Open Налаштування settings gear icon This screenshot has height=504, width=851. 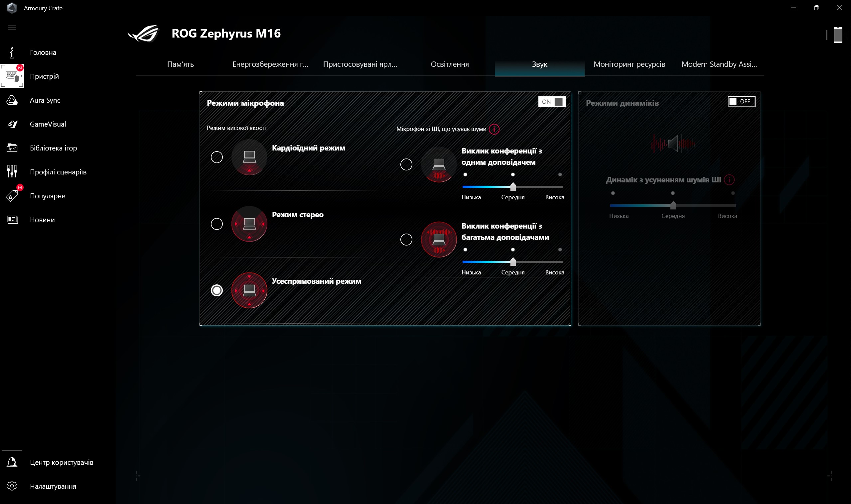[12, 486]
